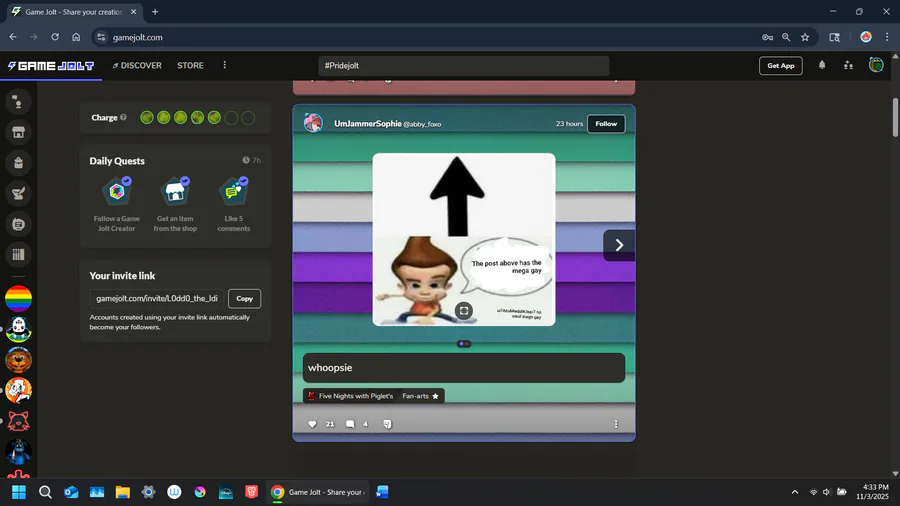Screen dimensions: 900x506
Task: Go to the Store tab
Action: [x=190, y=65]
